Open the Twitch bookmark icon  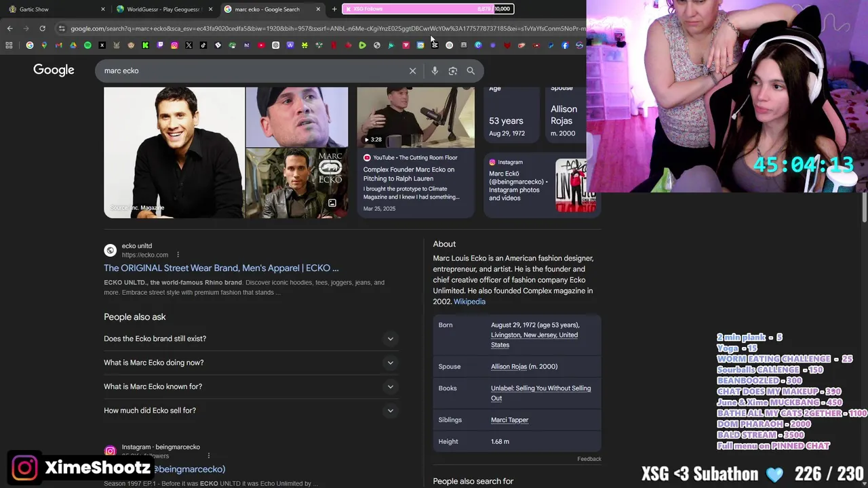click(x=160, y=45)
